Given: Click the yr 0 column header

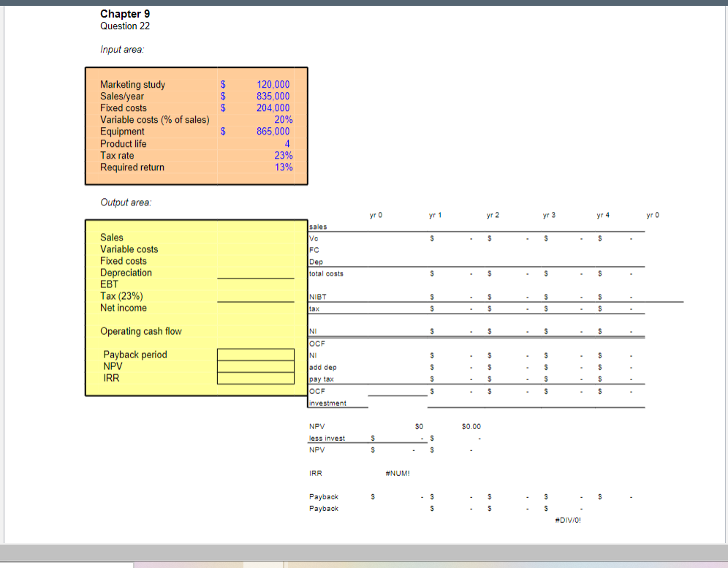Looking at the screenshot, I should [375, 215].
